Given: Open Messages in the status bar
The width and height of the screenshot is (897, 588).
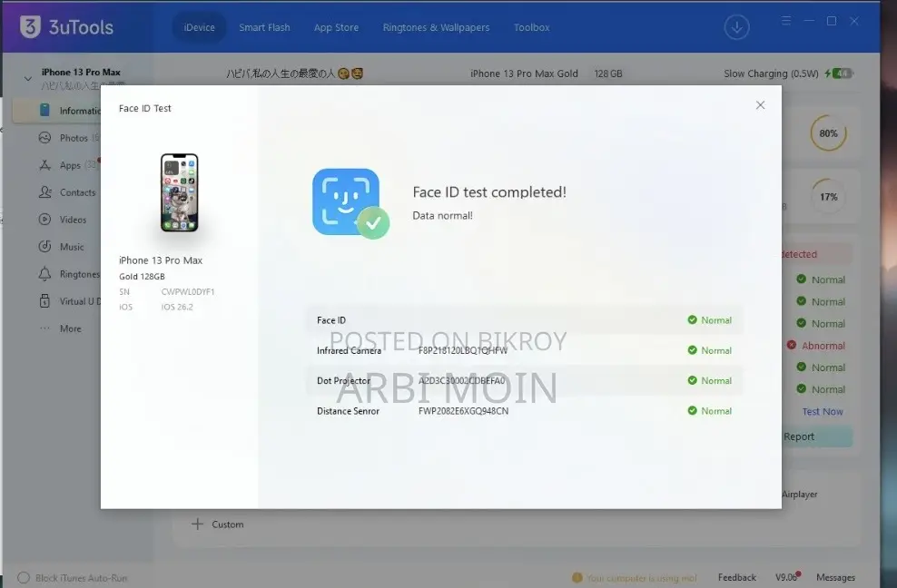Looking at the screenshot, I should point(835,578).
